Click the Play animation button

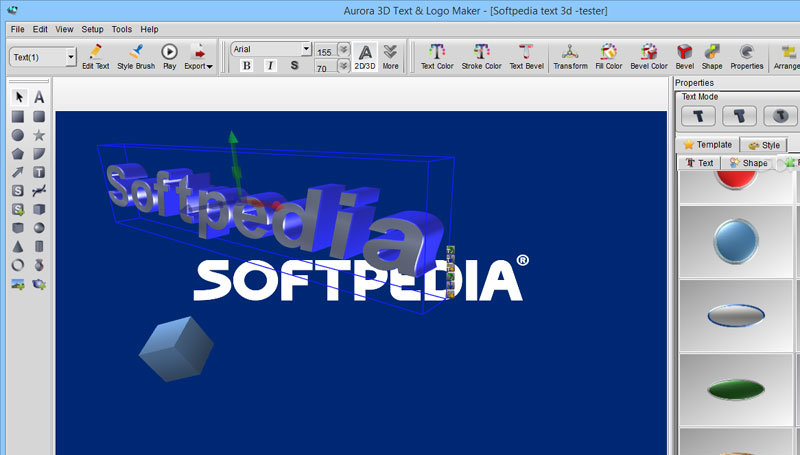click(169, 57)
